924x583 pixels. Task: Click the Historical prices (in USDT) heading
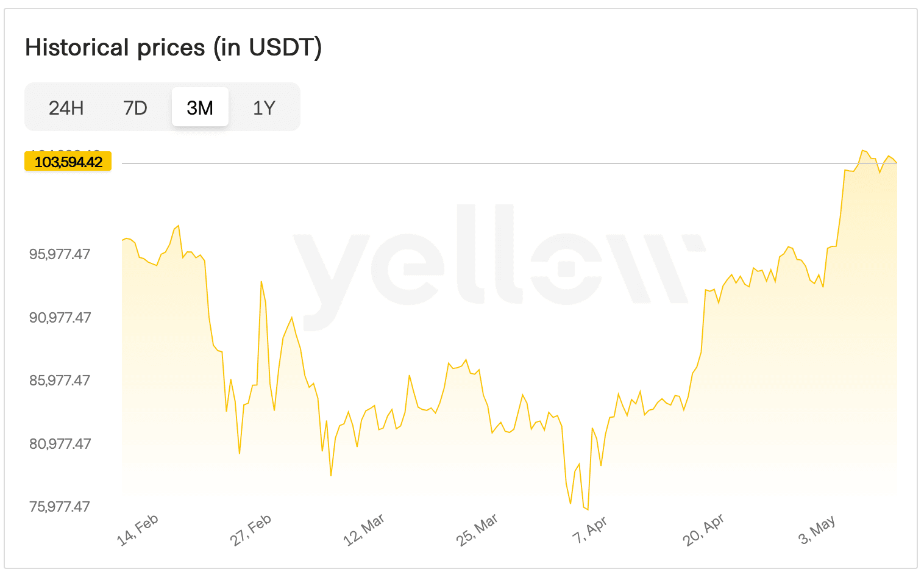(174, 48)
